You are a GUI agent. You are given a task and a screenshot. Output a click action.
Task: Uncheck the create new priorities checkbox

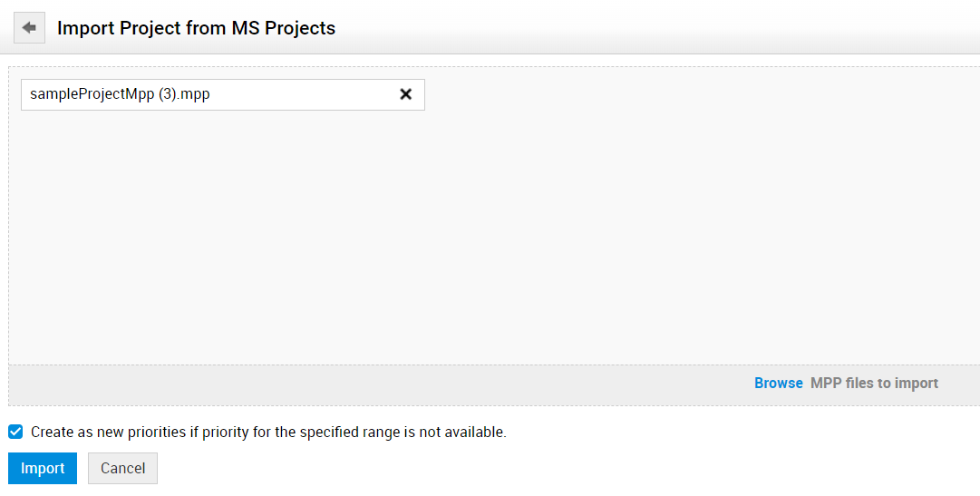coord(15,432)
